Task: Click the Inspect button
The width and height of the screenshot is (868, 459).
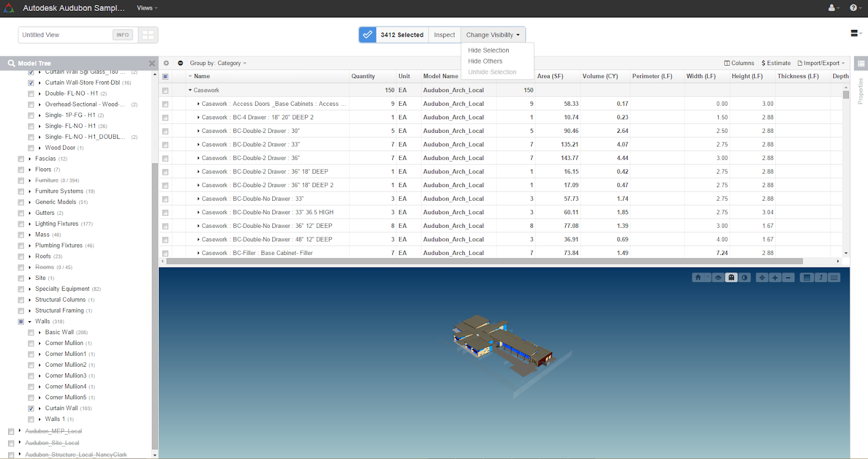Action: [x=444, y=35]
